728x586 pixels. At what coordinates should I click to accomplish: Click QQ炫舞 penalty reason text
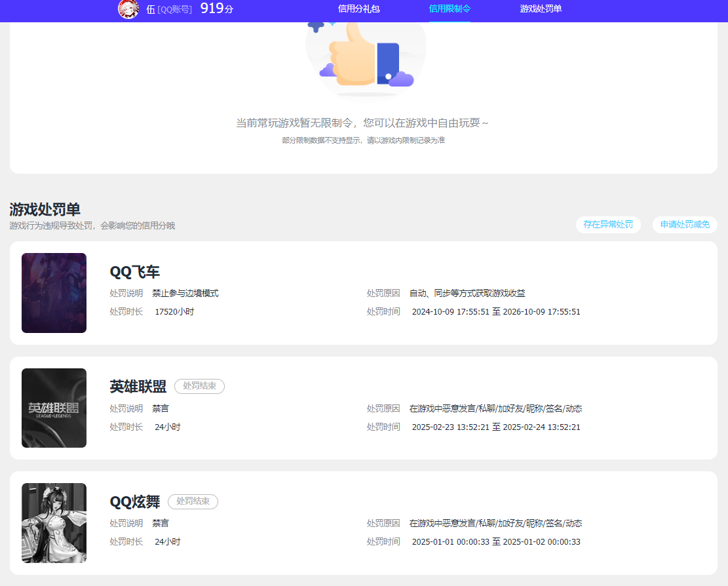(495, 523)
